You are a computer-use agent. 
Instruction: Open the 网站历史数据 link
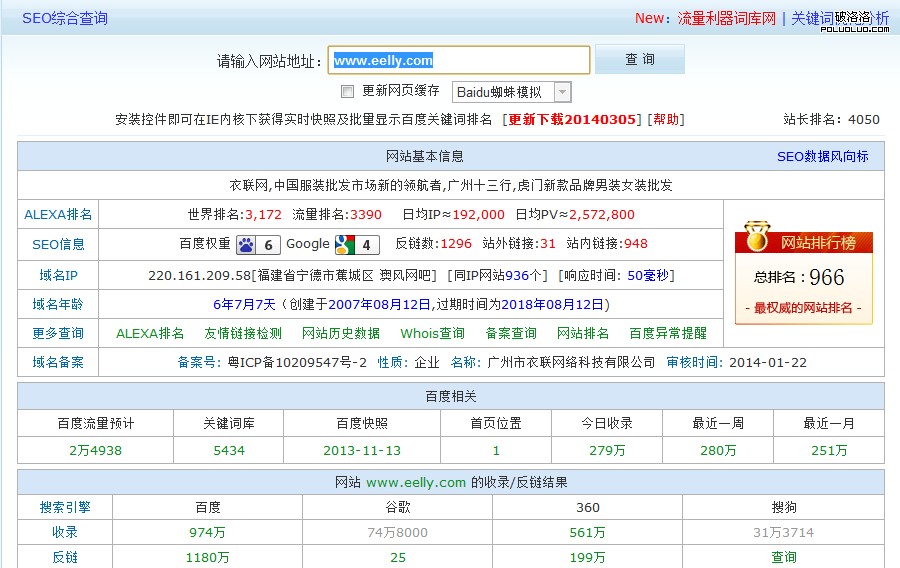341,333
